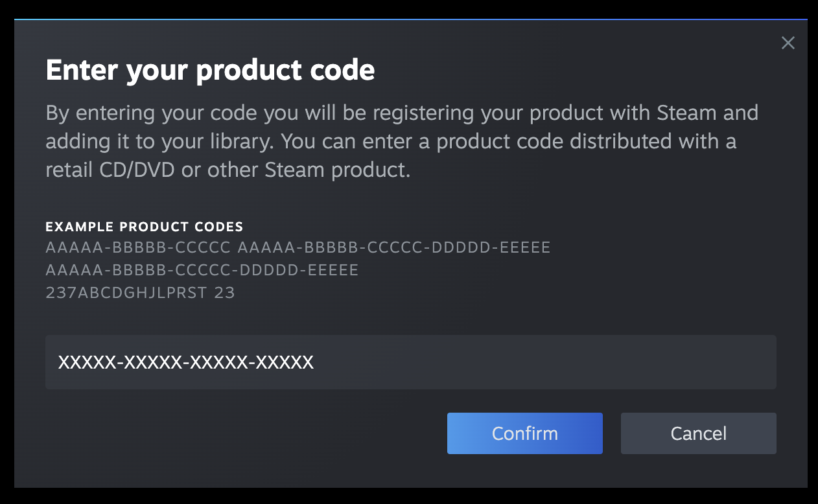Click the second-line AAAAA-BBBBB-CCCCC-DDDDD-EEEEE example
This screenshot has width=818, height=504.
coord(202,269)
